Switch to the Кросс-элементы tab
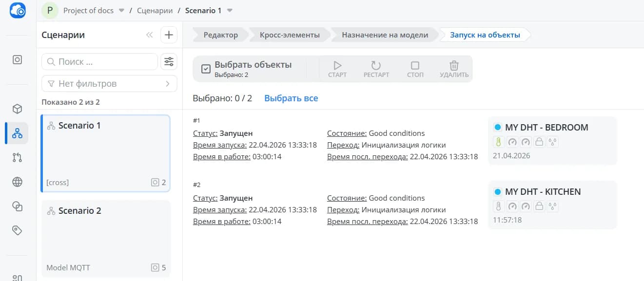The height and width of the screenshot is (281, 644). coord(290,35)
